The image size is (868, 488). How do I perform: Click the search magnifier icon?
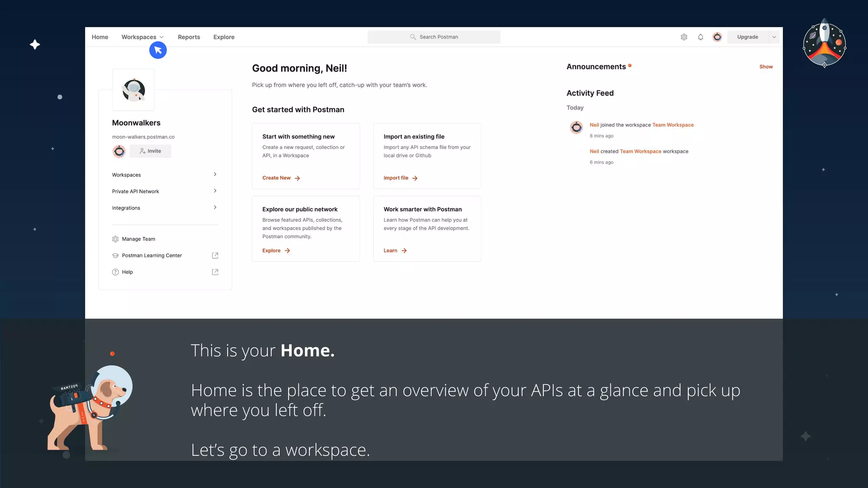(413, 37)
